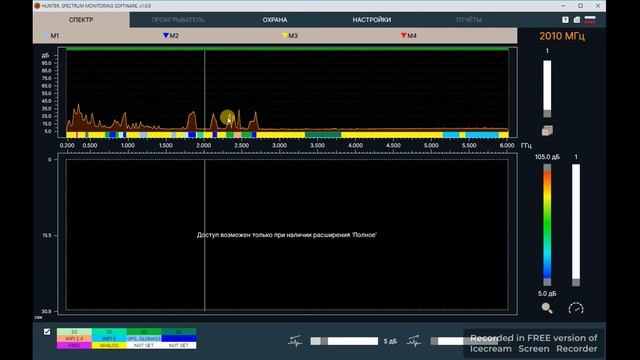Image resolution: width=640 pixels, height=360 pixels.
Task: Click the 2.000 frequency axis label
Action: point(204,145)
